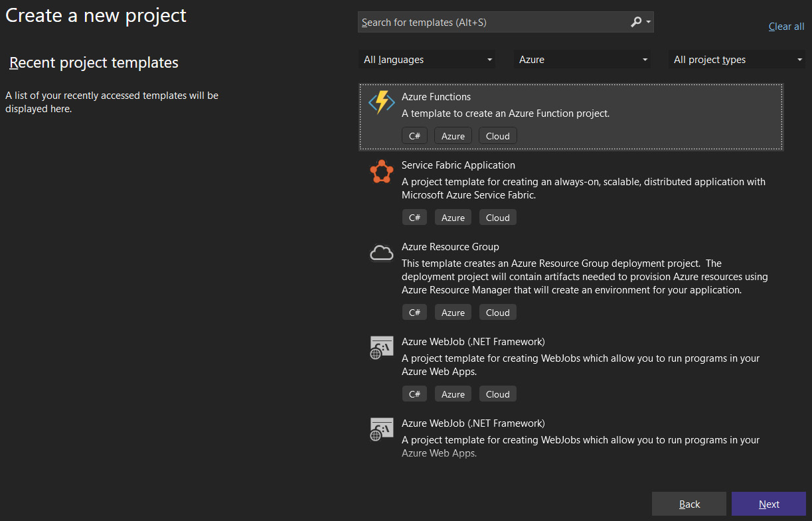Click the first Azure WebJob template icon

(382, 348)
